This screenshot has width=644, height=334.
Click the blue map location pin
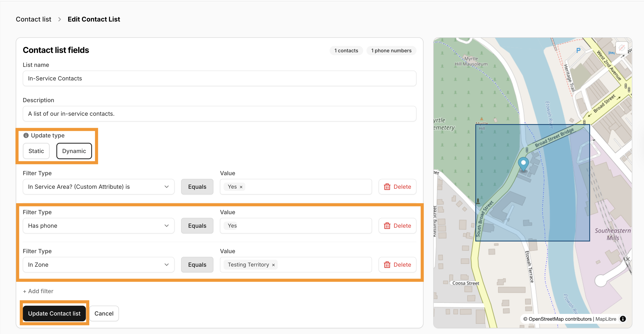point(523,163)
